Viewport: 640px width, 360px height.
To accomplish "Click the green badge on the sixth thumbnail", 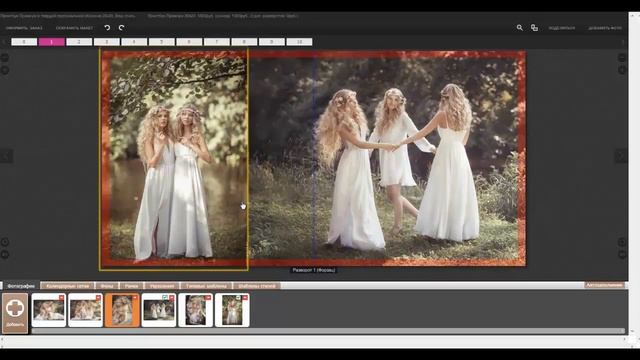I will pos(239,298).
